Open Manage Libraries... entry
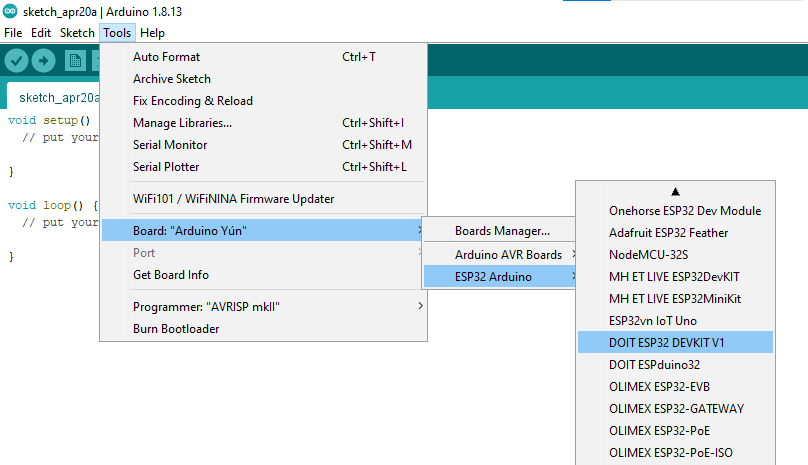808x465 pixels. pos(263,123)
